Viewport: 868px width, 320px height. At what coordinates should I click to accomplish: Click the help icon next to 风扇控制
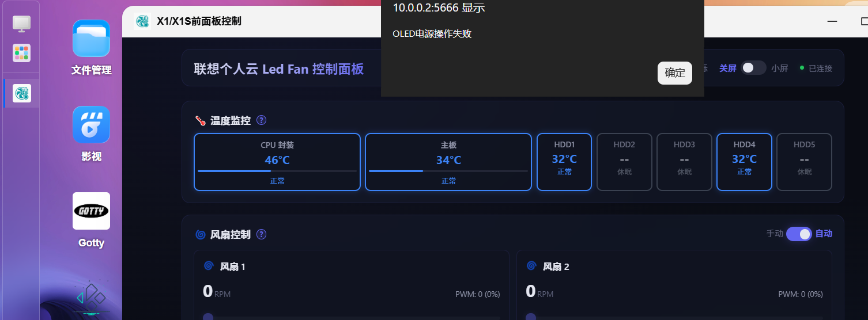point(261,234)
